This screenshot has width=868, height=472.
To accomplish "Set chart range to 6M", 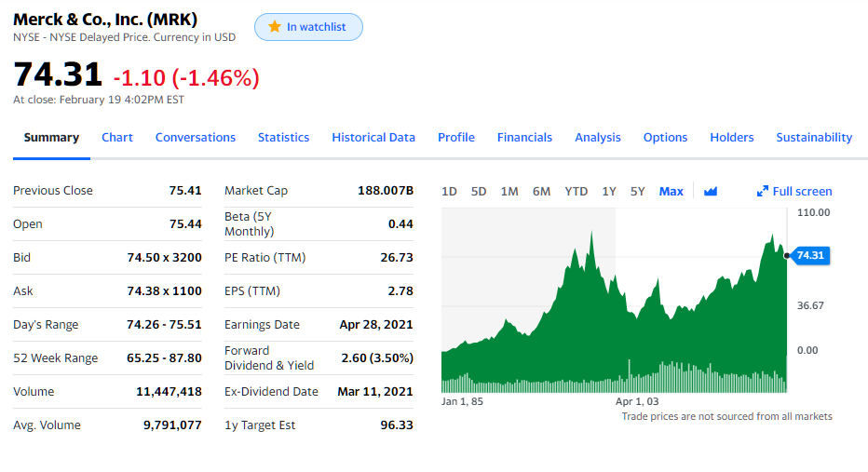I will [x=541, y=192].
